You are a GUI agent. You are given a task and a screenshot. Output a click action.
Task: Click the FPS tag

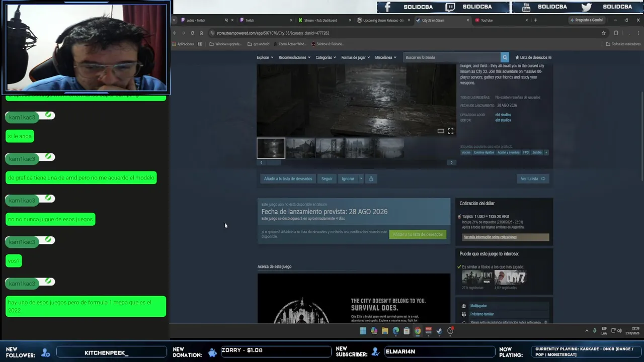(526, 152)
